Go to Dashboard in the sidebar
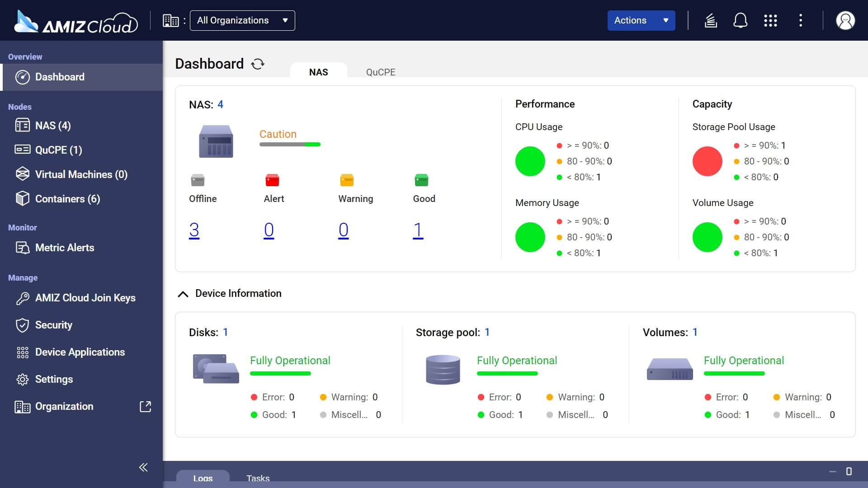Image resolution: width=868 pixels, height=488 pixels. (x=81, y=77)
